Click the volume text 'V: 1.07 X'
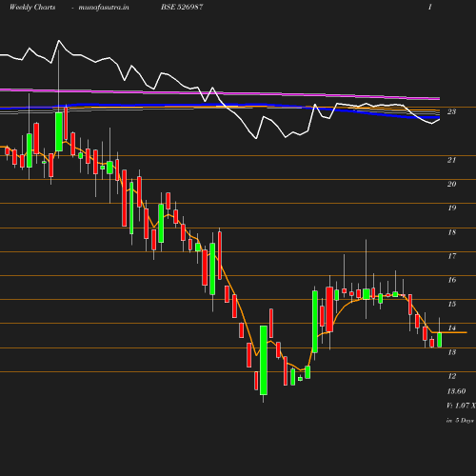The image size is (476, 476). tap(461, 406)
